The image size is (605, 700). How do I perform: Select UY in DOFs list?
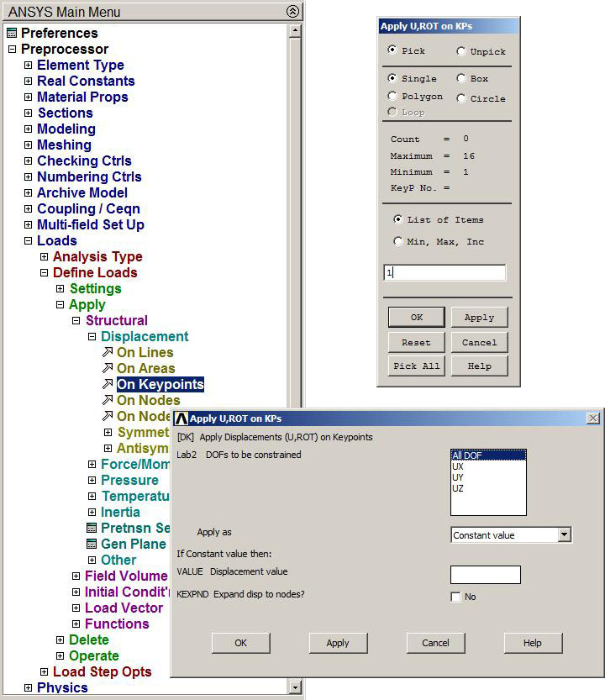(x=458, y=477)
